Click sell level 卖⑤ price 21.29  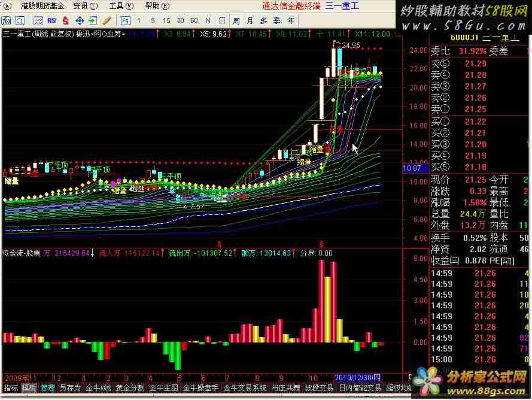(475, 63)
